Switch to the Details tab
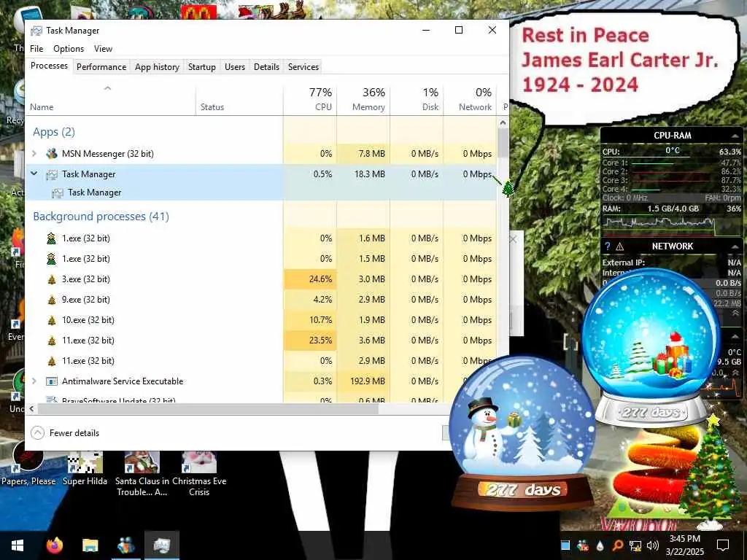This screenshot has width=747, height=560. pos(266,67)
